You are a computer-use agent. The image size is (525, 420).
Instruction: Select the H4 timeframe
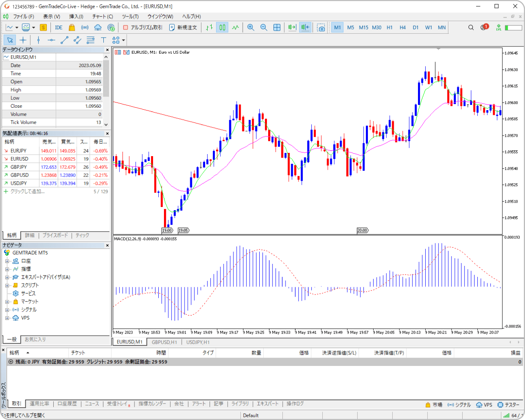tap(403, 27)
